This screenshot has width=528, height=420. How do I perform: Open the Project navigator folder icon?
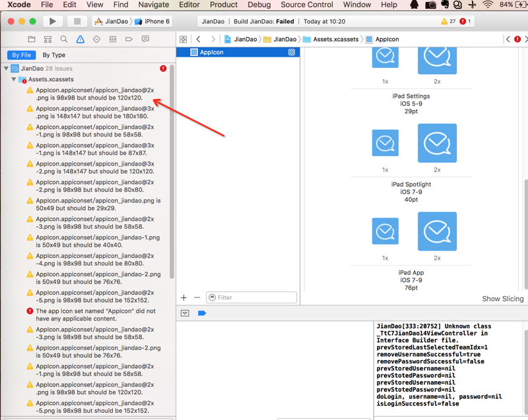point(32,40)
